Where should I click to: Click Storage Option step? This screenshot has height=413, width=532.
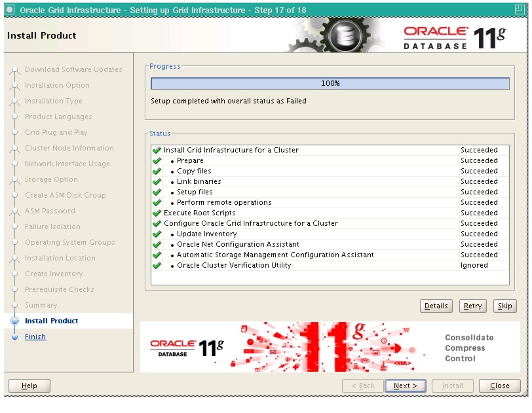[x=51, y=179]
